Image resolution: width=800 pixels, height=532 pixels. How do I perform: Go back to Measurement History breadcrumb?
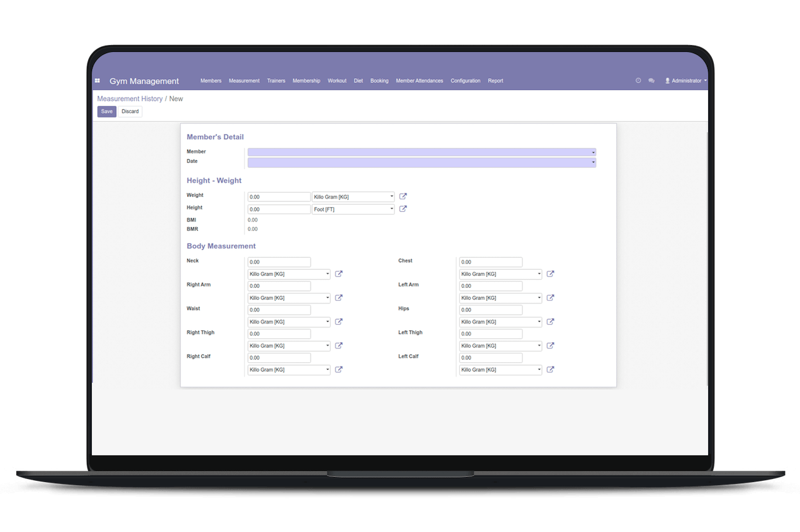tap(130, 99)
